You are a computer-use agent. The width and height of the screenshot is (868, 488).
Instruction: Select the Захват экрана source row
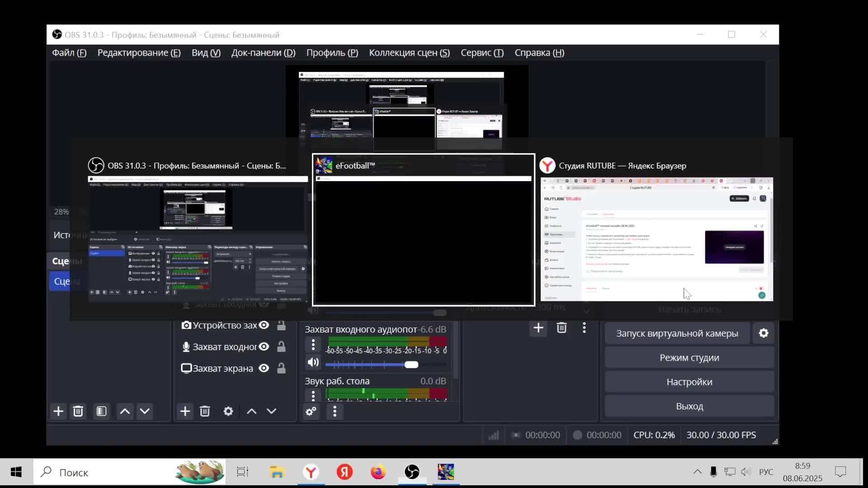click(234, 368)
